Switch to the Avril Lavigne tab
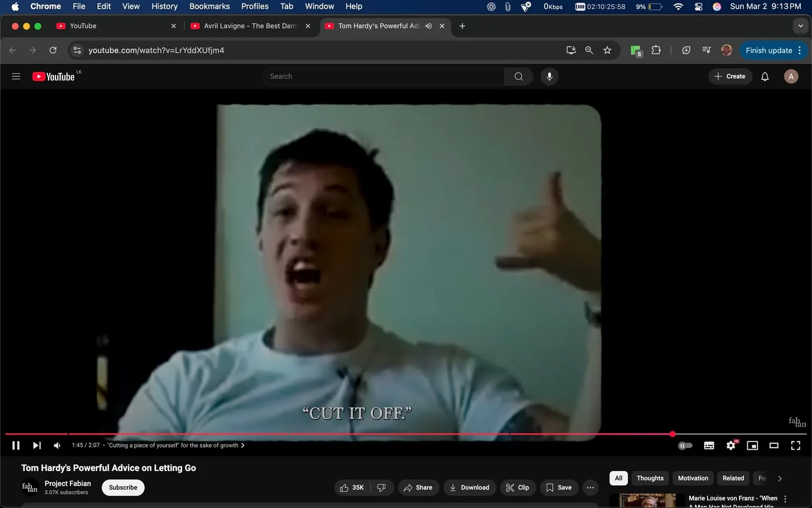This screenshot has width=812, height=508. click(x=246, y=25)
